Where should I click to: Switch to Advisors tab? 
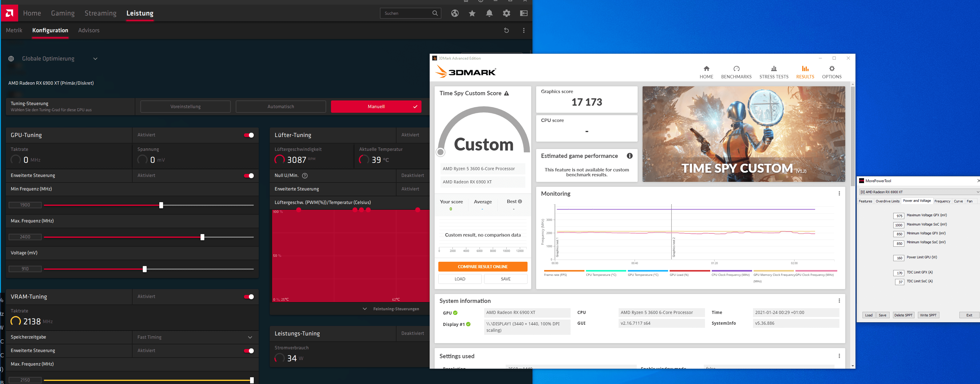click(x=89, y=30)
